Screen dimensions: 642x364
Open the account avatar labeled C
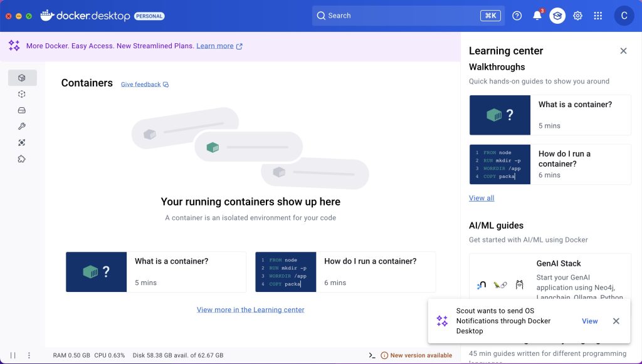[x=624, y=16]
